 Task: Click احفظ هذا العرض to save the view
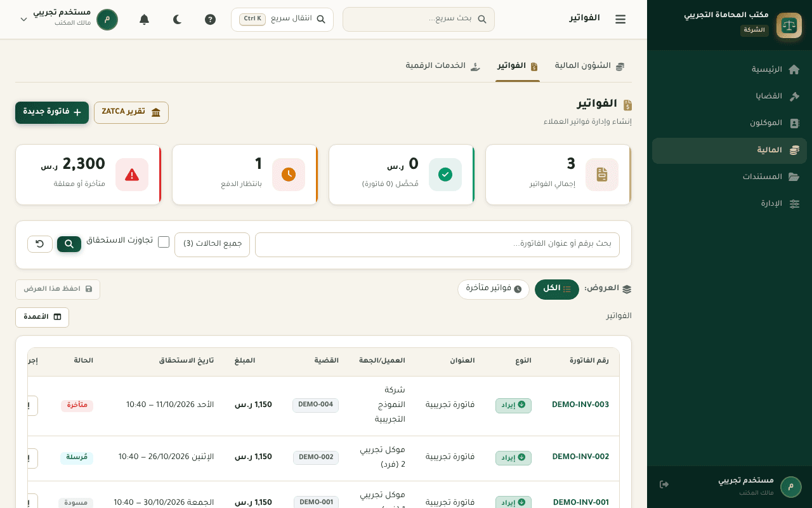(x=58, y=290)
